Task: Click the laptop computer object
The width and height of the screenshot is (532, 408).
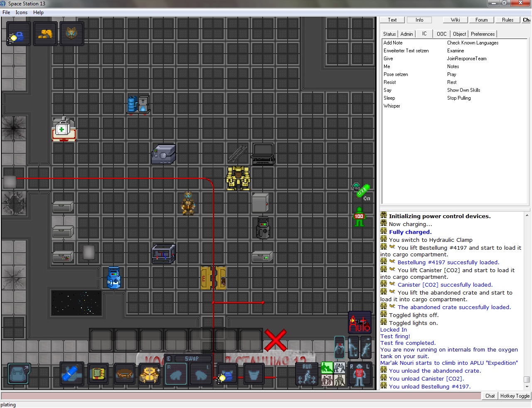Action: [263, 154]
